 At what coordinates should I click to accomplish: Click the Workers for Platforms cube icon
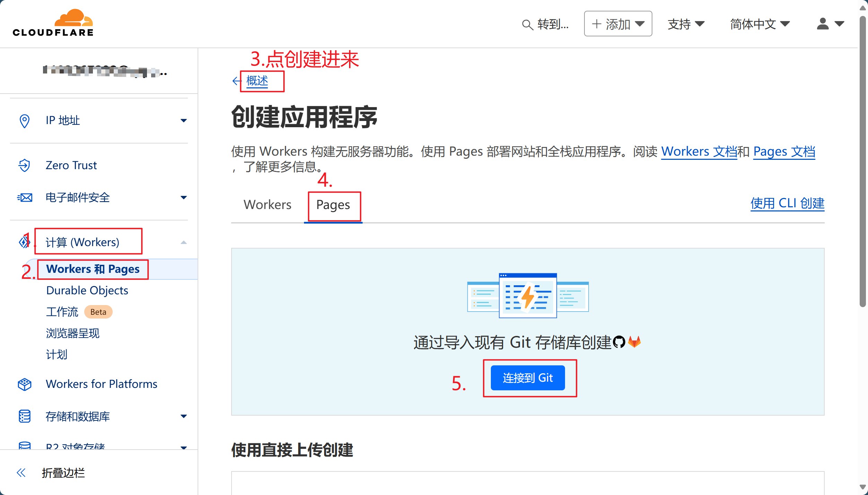(x=24, y=384)
